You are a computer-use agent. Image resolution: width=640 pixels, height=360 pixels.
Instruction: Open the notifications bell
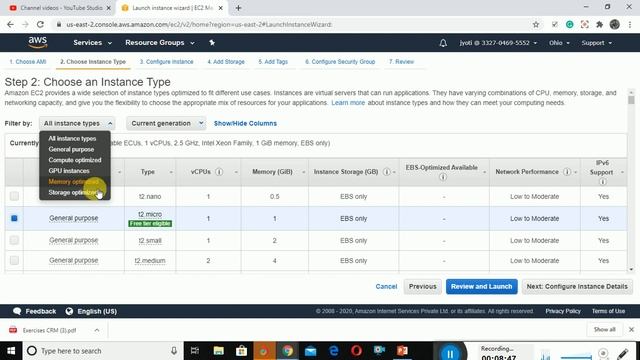[x=443, y=43]
